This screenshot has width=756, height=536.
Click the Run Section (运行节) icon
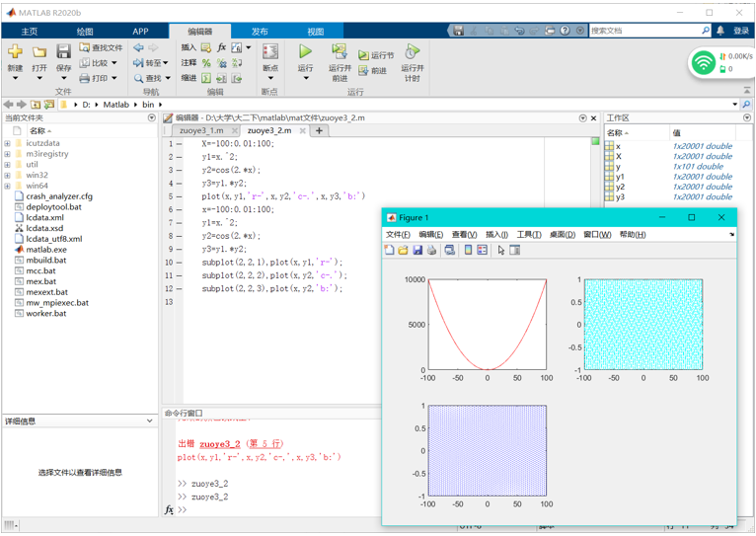(x=363, y=55)
